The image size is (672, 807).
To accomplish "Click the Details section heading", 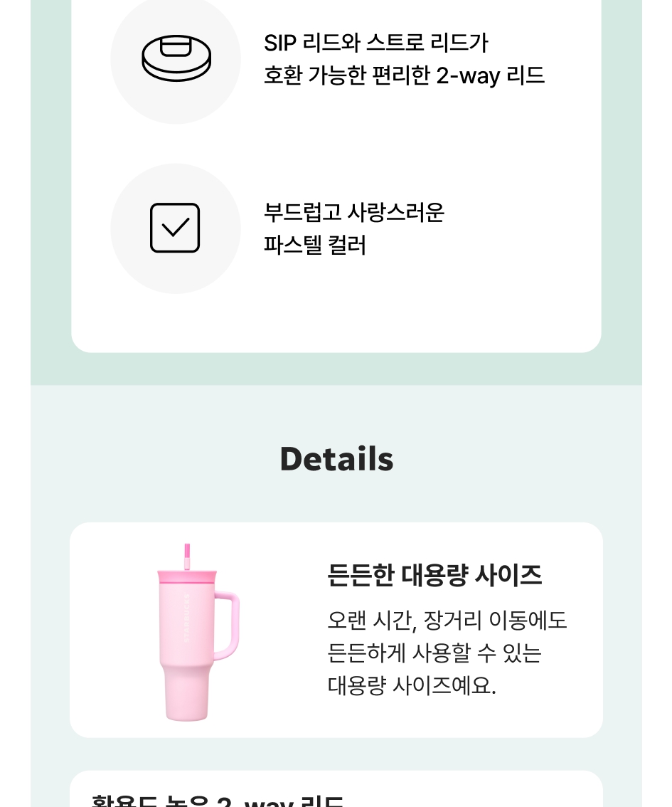I will [336, 459].
